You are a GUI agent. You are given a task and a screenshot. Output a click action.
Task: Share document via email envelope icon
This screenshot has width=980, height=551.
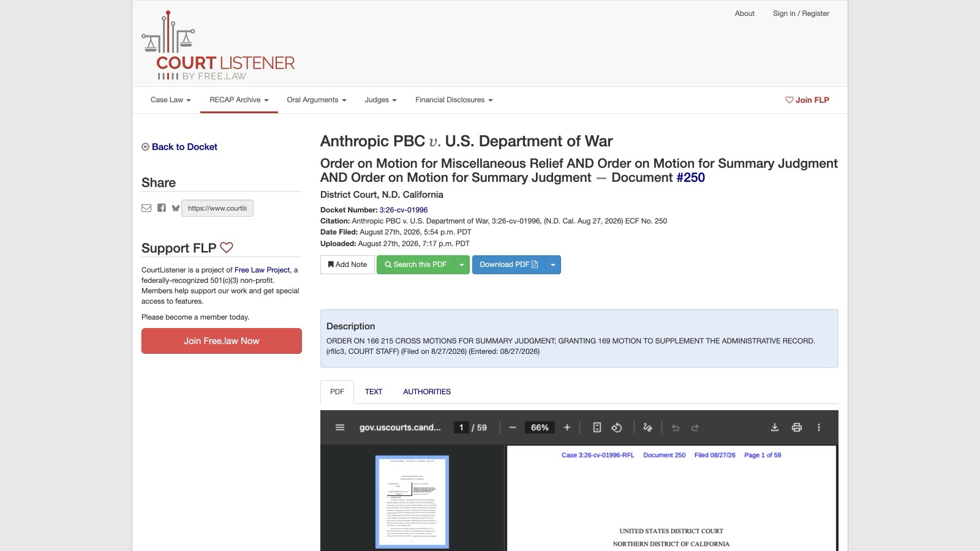[146, 208]
